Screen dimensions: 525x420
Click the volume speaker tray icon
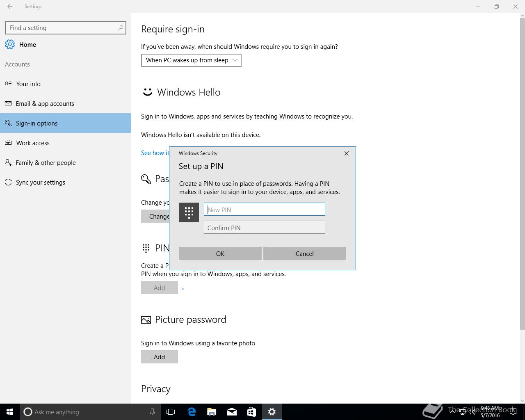472,412
